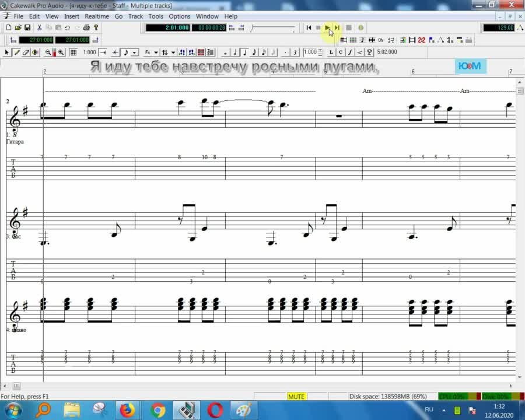
Task: Zoom in with the plus magnifier
Action: click(61, 52)
